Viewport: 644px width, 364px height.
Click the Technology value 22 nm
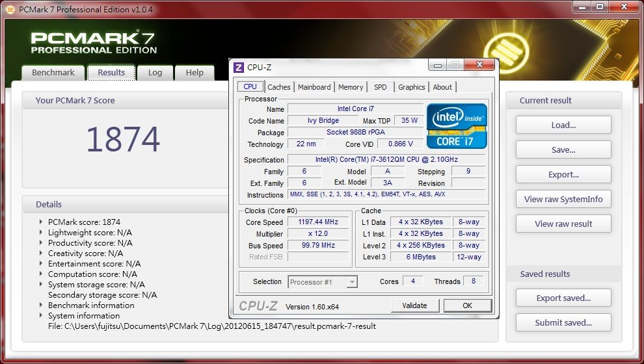tap(306, 144)
